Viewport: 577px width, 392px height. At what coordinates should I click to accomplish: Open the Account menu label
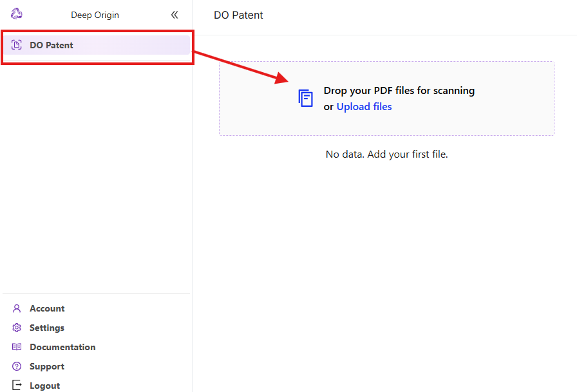pyautogui.click(x=47, y=308)
